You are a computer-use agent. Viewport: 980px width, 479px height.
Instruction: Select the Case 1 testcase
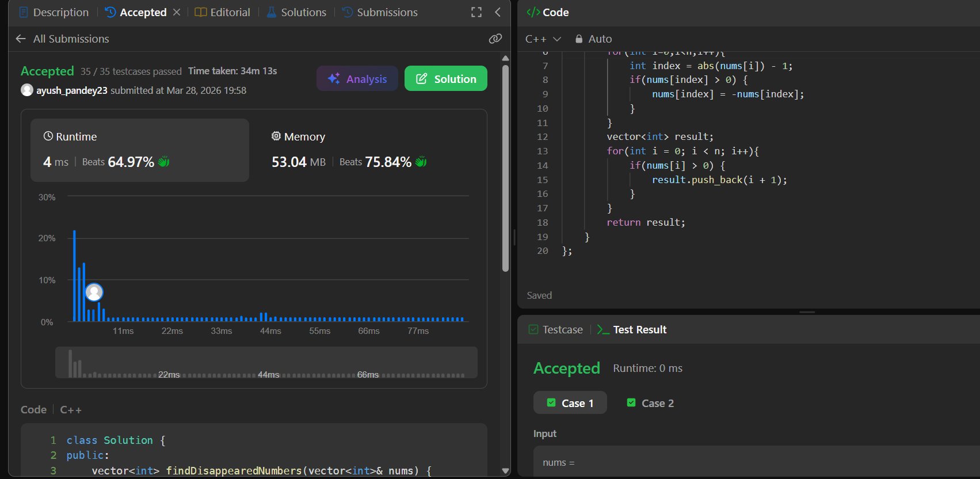tap(570, 403)
